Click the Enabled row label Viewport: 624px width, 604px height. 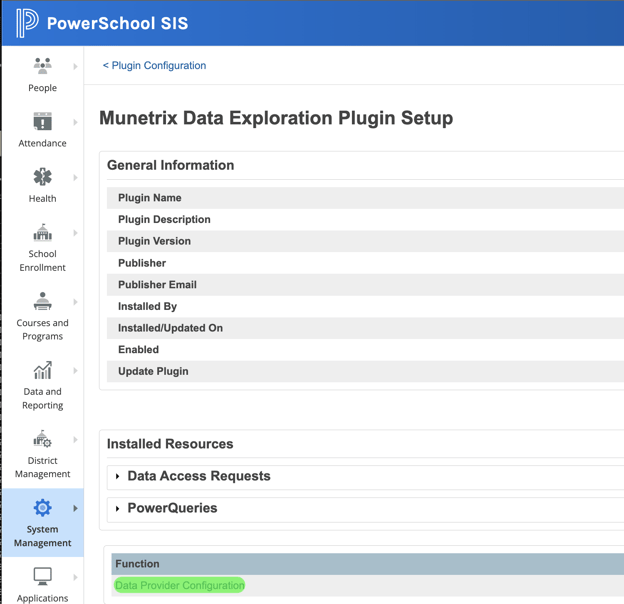(138, 349)
